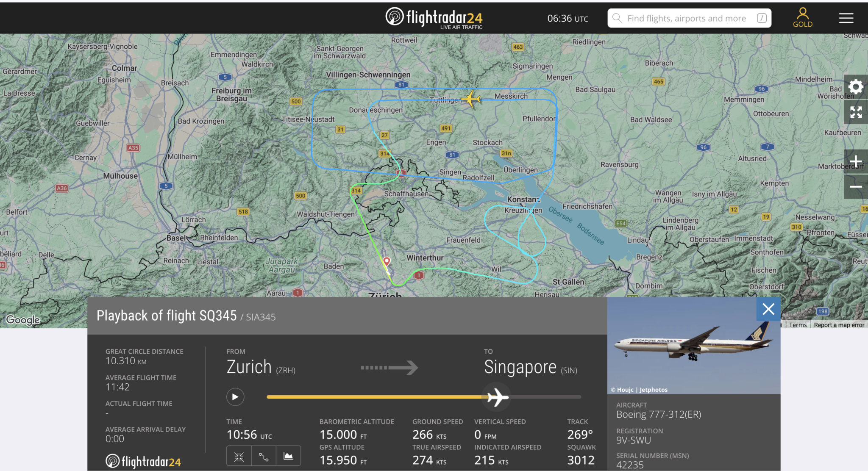Click the playback time 10:56 UTC
This screenshot has height=471, width=868.
point(249,435)
